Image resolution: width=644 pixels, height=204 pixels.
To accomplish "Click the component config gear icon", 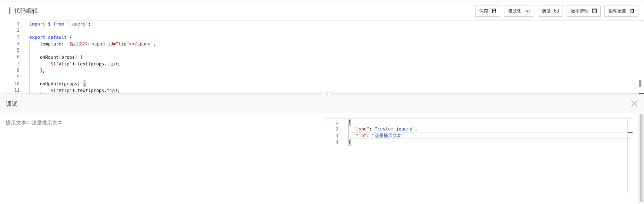I will pyautogui.click(x=632, y=11).
